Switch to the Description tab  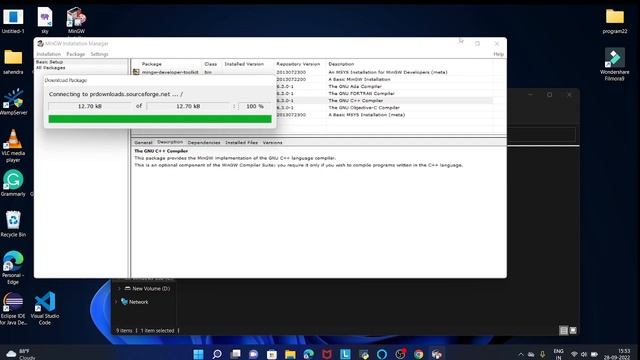(x=170, y=142)
